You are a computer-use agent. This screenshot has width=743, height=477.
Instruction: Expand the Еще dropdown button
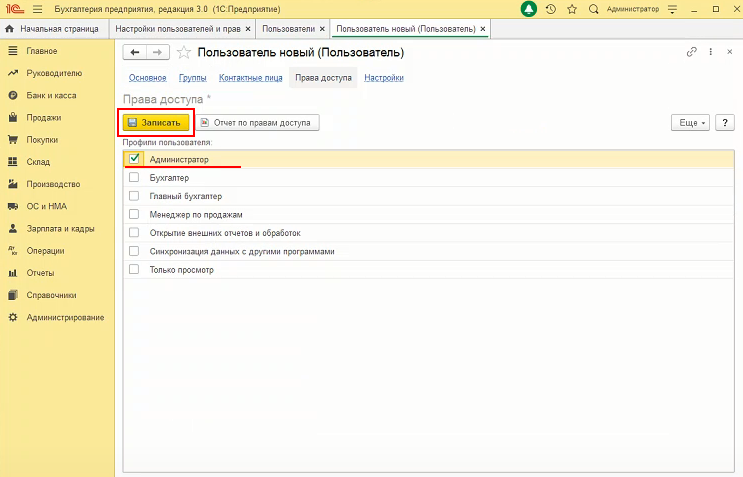point(690,123)
